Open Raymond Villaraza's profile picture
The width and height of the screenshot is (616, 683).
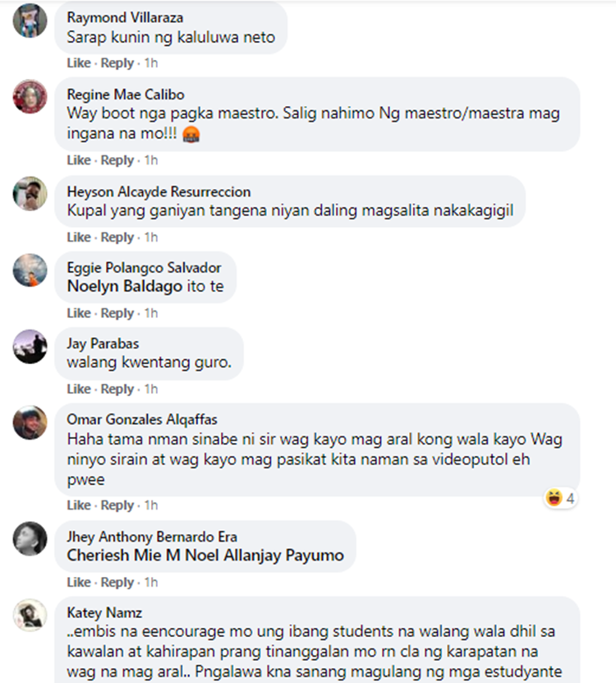point(30,20)
